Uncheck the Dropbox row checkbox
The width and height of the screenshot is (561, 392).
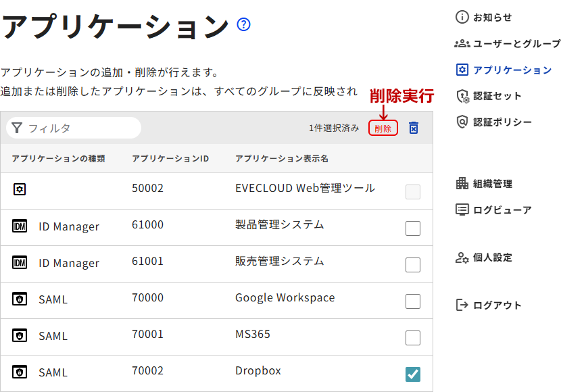[413, 374]
